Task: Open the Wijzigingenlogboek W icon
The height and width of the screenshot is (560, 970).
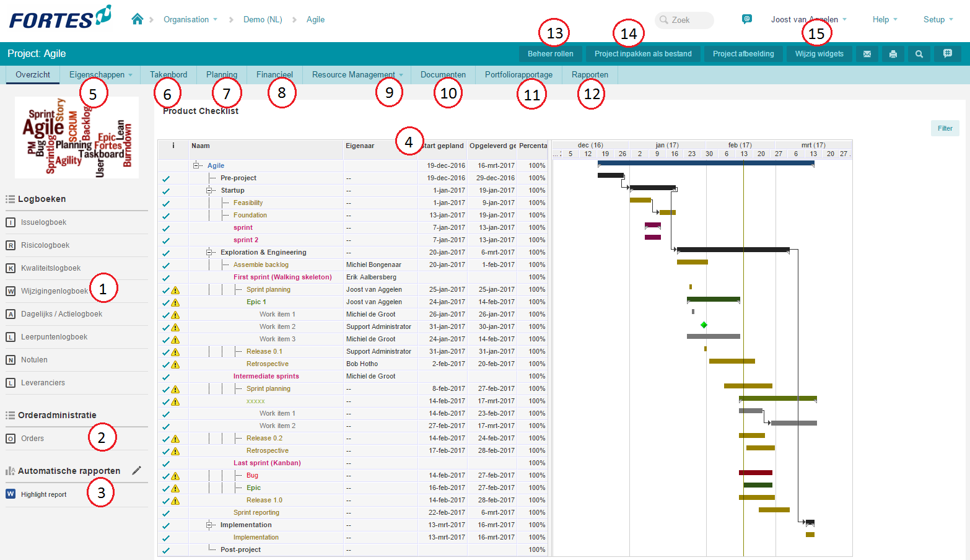Action: tap(11, 291)
